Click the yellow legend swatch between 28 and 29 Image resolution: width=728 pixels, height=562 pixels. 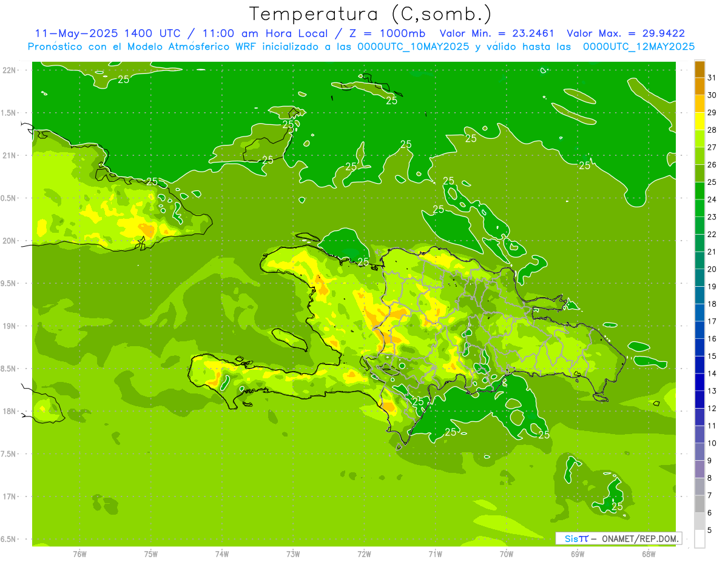[x=699, y=121]
